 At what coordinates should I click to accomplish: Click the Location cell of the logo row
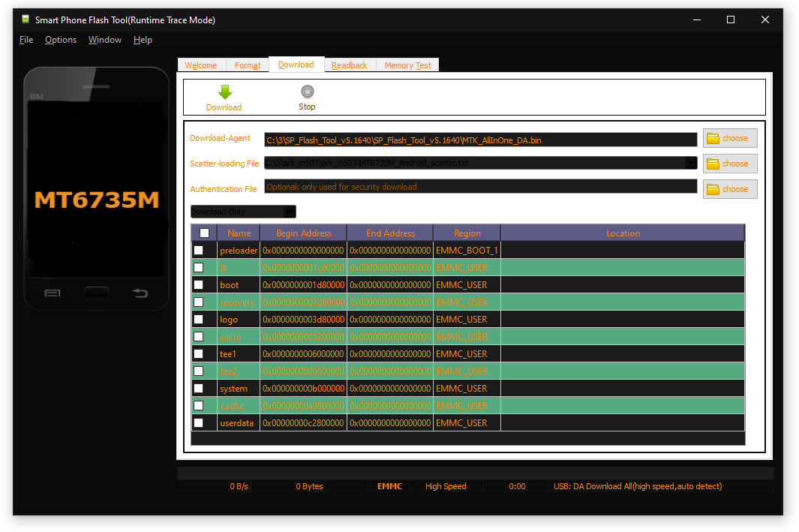coord(623,320)
